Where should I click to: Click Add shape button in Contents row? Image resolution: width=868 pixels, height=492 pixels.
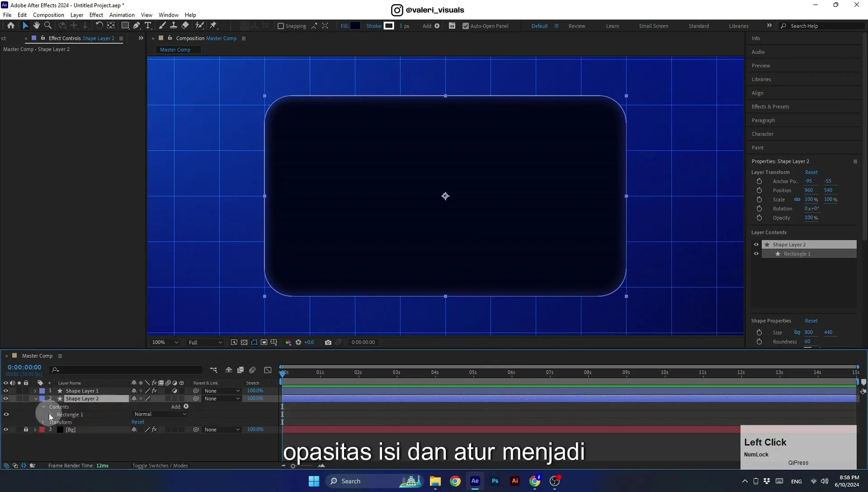(x=186, y=407)
